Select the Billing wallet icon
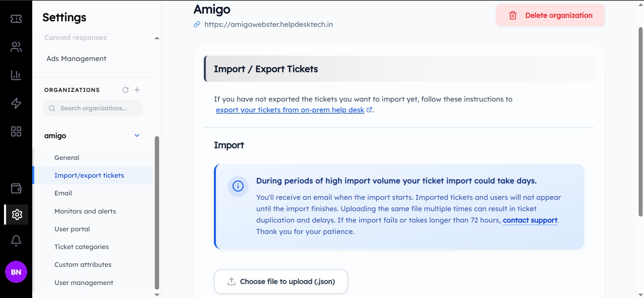The height and width of the screenshot is (298, 644). (15, 188)
